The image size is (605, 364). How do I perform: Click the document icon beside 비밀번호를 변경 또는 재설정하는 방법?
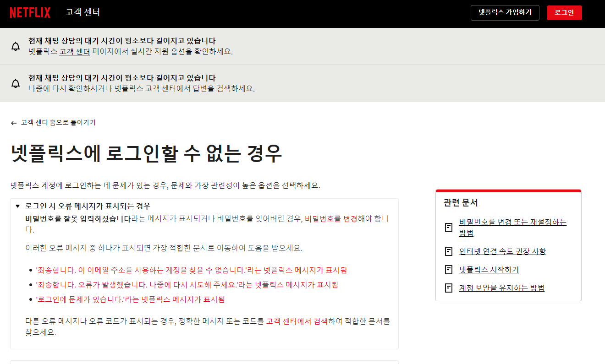click(448, 227)
